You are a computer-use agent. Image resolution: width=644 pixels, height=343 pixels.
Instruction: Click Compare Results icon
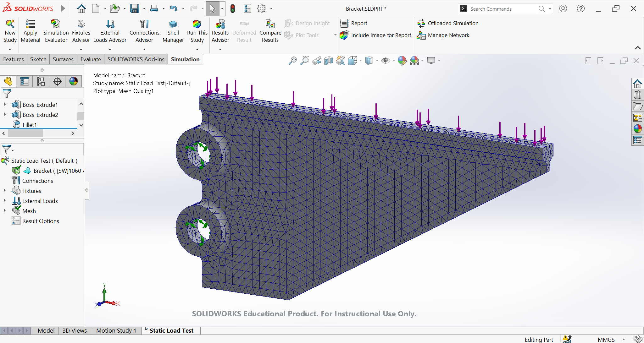tap(270, 24)
